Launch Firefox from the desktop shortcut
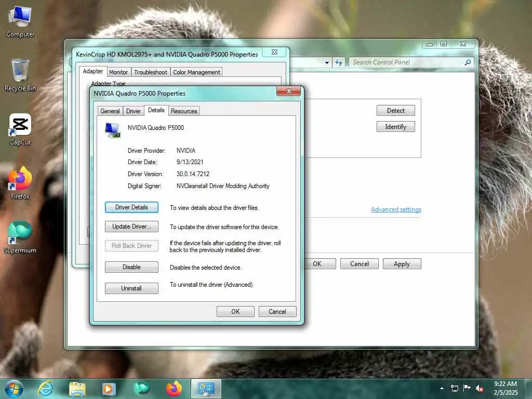The height and width of the screenshot is (399, 532). [x=20, y=183]
